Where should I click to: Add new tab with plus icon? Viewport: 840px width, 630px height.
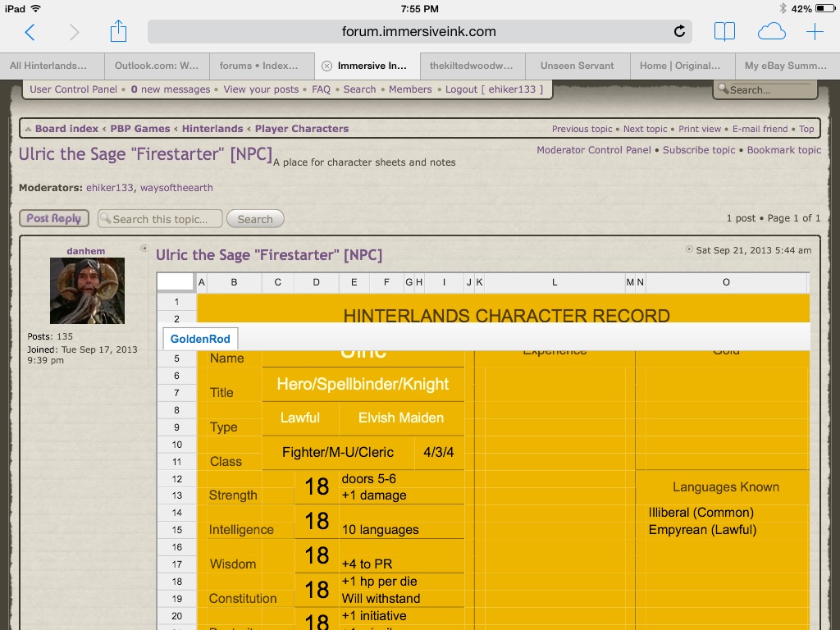(815, 32)
